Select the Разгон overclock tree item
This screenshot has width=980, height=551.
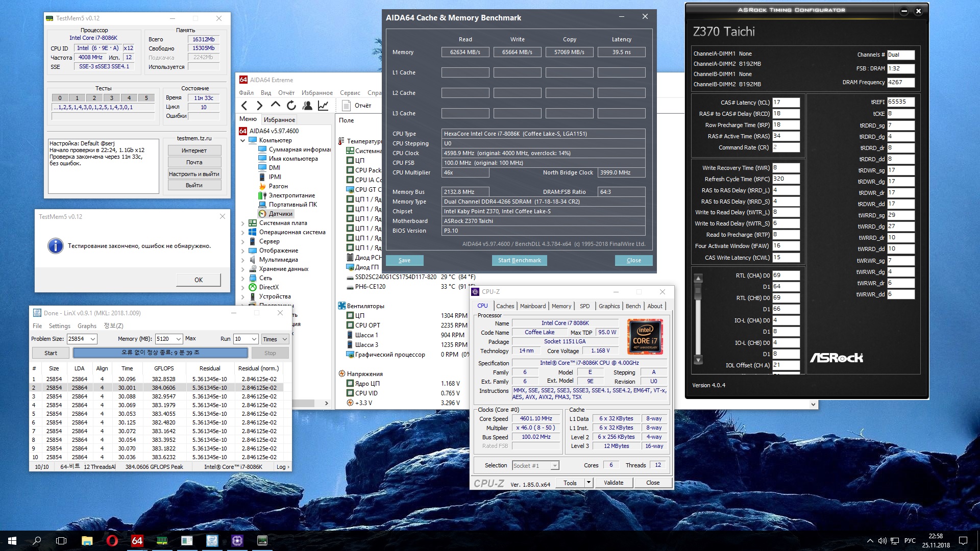coord(278,186)
